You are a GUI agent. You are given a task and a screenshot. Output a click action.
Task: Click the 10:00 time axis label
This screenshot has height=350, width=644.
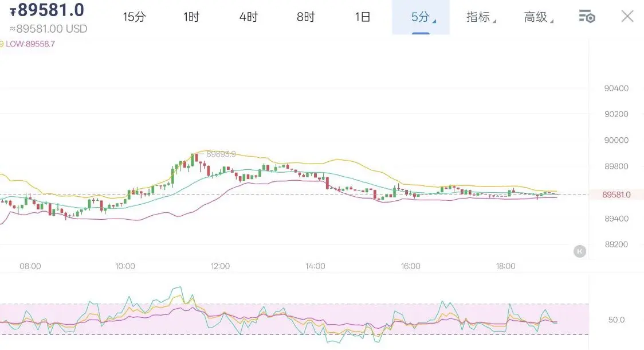pos(125,266)
